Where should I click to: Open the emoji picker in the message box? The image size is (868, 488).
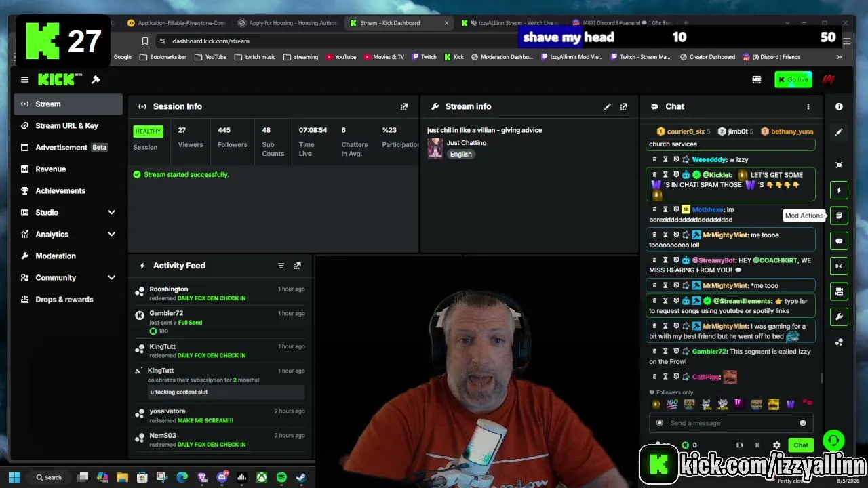[x=802, y=423]
